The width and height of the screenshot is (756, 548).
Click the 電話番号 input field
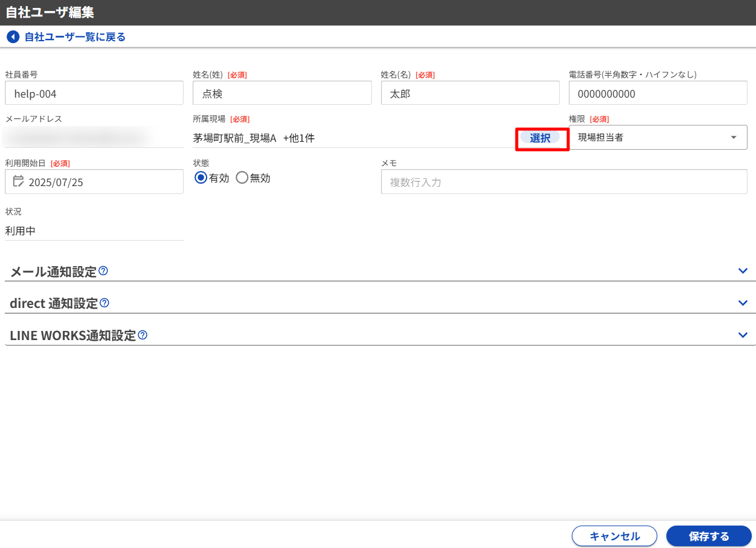point(658,93)
